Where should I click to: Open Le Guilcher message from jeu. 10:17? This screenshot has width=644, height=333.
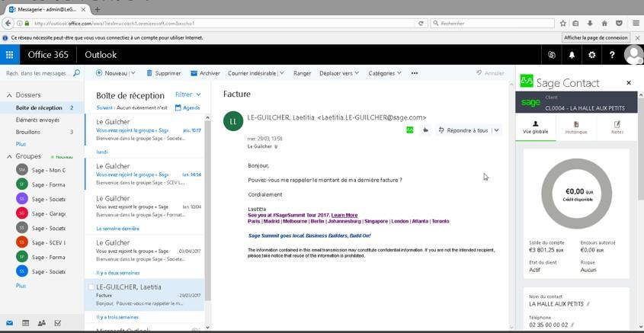144,130
